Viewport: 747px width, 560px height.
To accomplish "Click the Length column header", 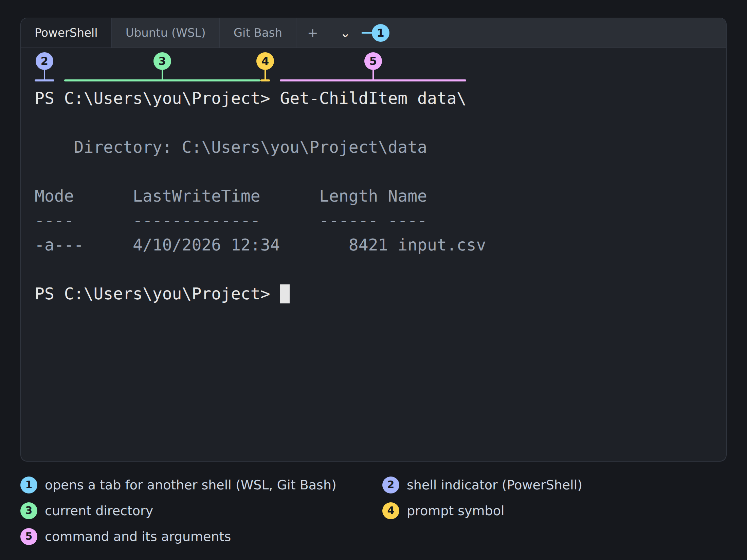I will 348,196.
